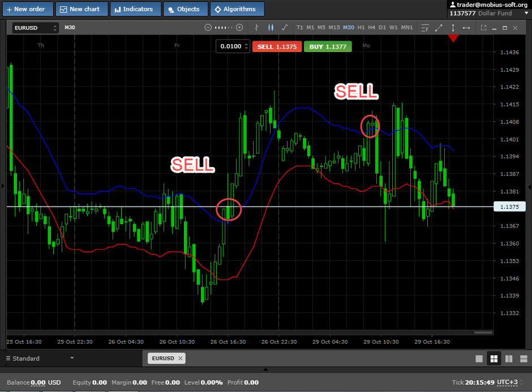Click the Profit 0.00 status entry
The width and height of the screenshot is (532, 392).
[243, 382]
